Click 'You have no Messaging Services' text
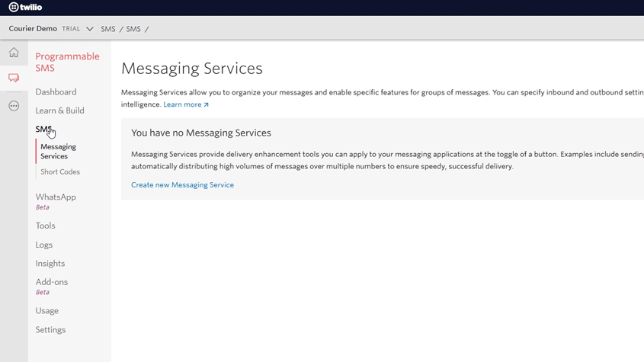The width and height of the screenshot is (644, 362). (x=201, y=133)
